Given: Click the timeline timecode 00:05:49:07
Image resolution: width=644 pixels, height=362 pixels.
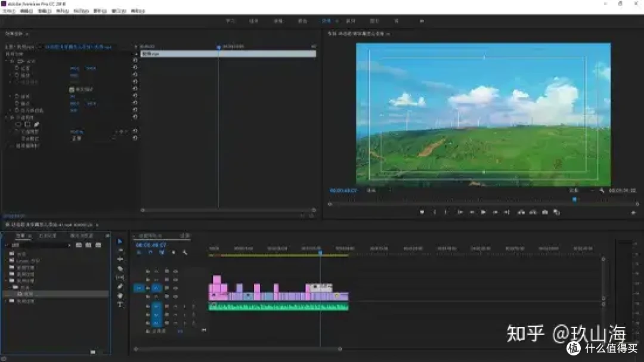Looking at the screenshot, I should tap(151, 245).
